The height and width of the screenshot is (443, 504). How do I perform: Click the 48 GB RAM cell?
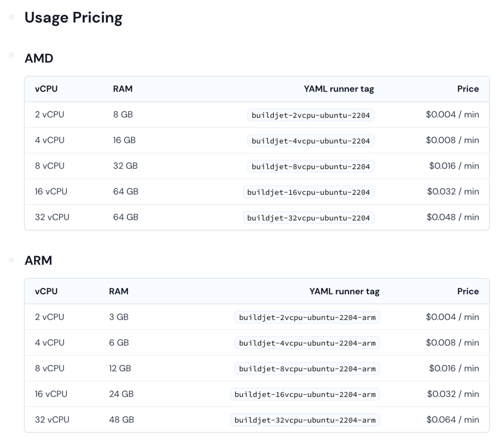pyautogui.click(x=121, y=419)
